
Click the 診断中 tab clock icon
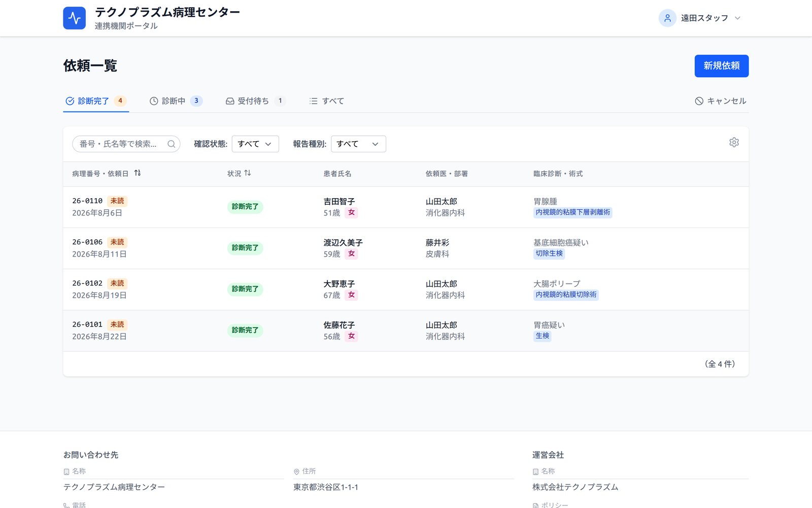point(154,101)
